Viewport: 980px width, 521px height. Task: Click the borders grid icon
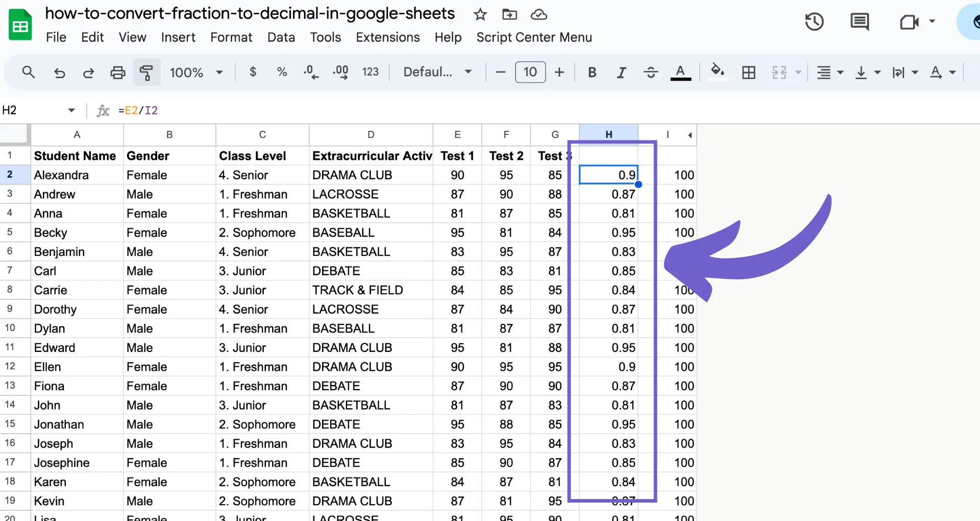point(749,73)
